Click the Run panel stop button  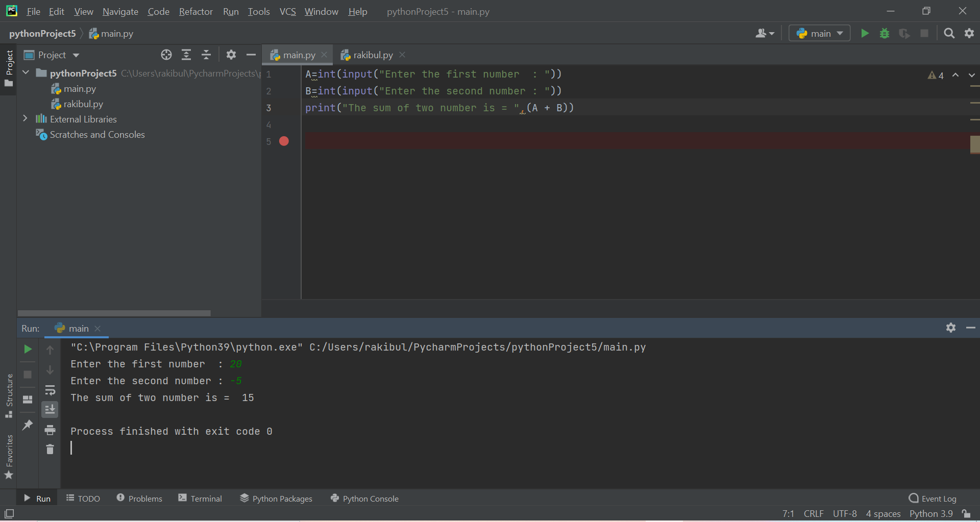click(x=28, y=375)
